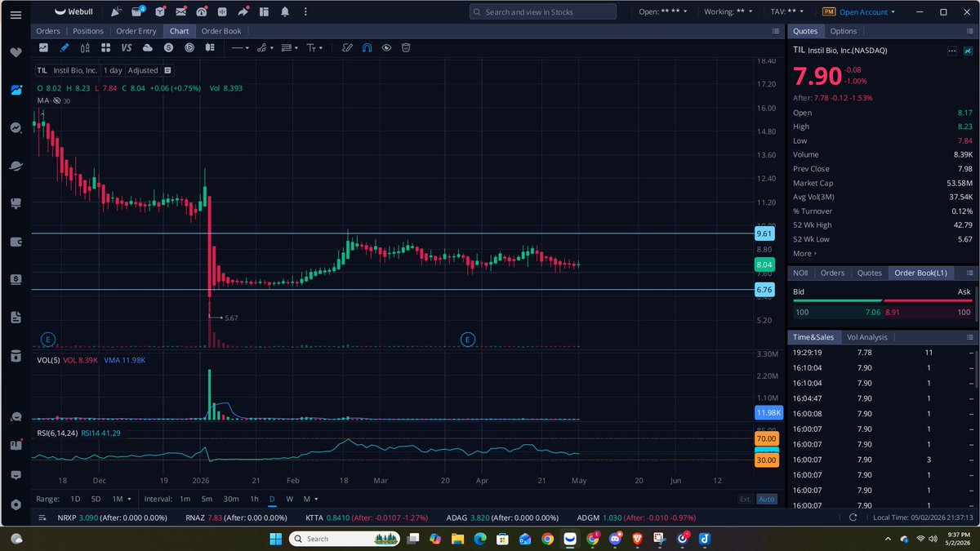
Task: Toggle the MA indicator hidden-eye icon
Action: click(x=57, y=100)
